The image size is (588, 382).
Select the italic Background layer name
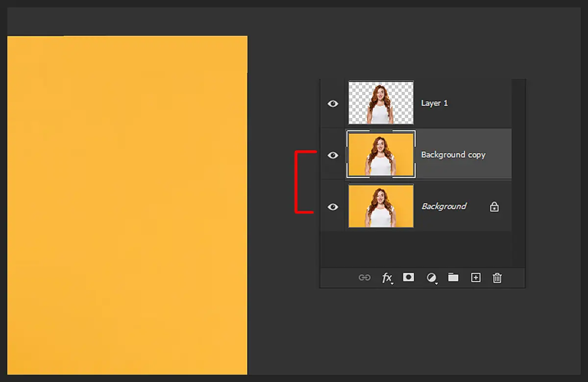444,206
